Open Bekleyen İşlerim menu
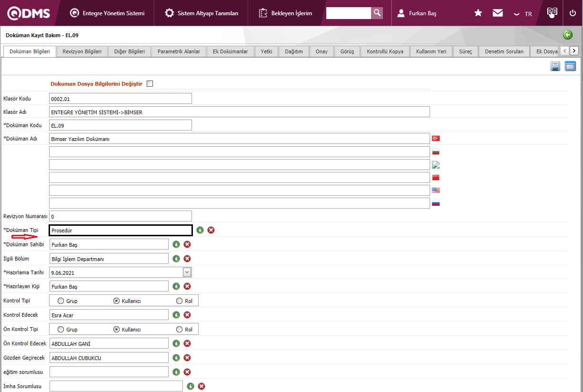The width and height of the screenshot is (583, 392). coord(286,13)
